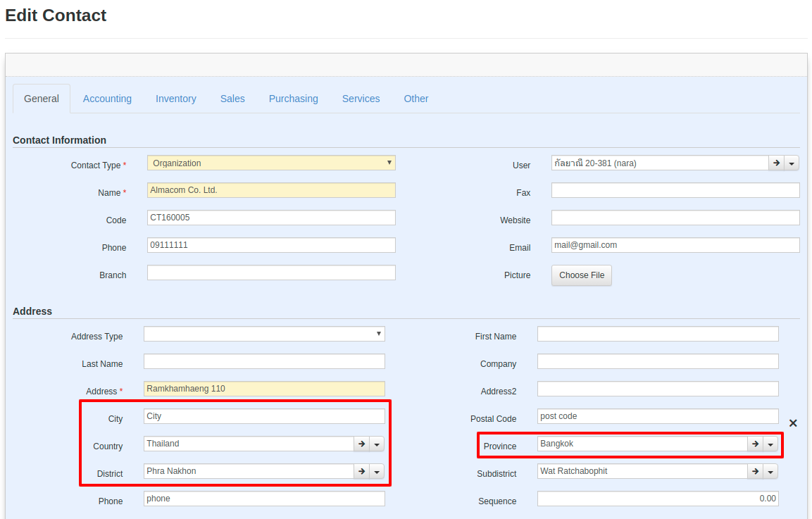The image size is (812, 519).
Task: Click the contact Phone field 09111111
Action: click(271, 245)
